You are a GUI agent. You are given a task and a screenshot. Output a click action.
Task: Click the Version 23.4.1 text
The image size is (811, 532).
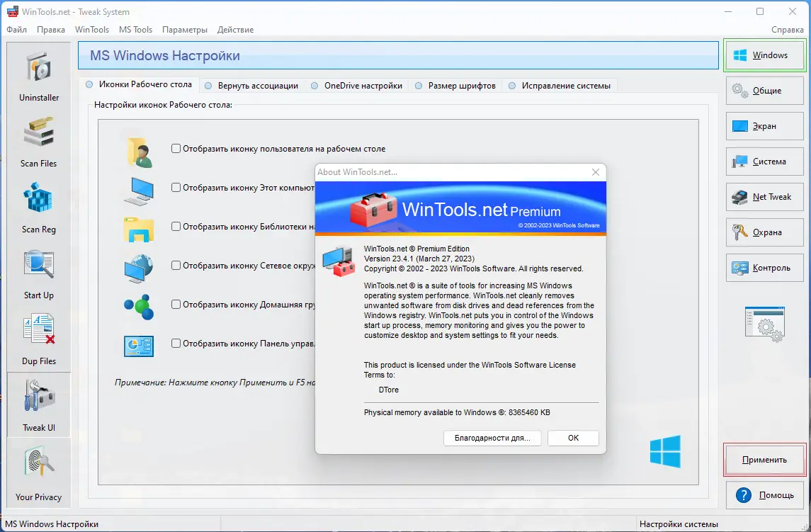pos(419,259)
